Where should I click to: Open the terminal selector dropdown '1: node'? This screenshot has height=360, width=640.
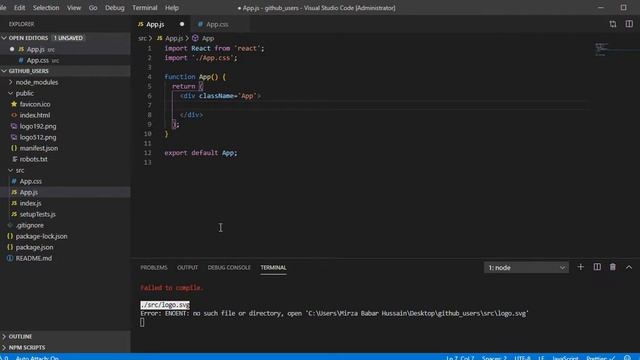[x=526, y=268]
